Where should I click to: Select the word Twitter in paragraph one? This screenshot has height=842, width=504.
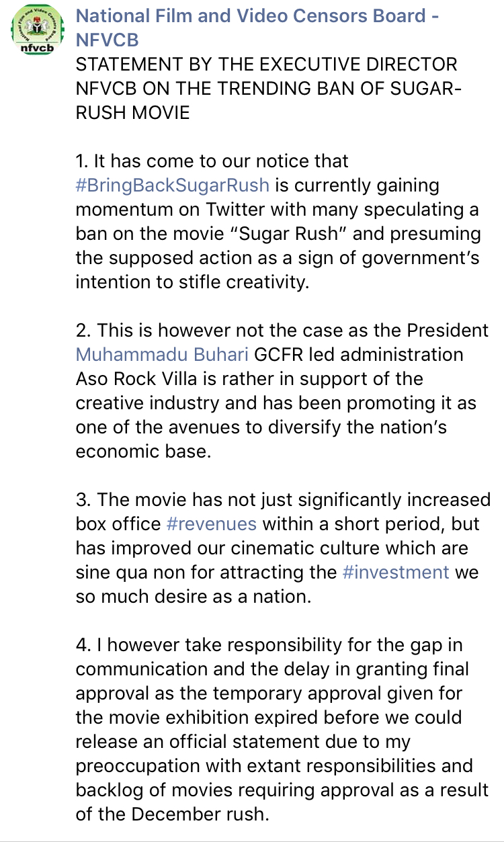tap(216, 209)
